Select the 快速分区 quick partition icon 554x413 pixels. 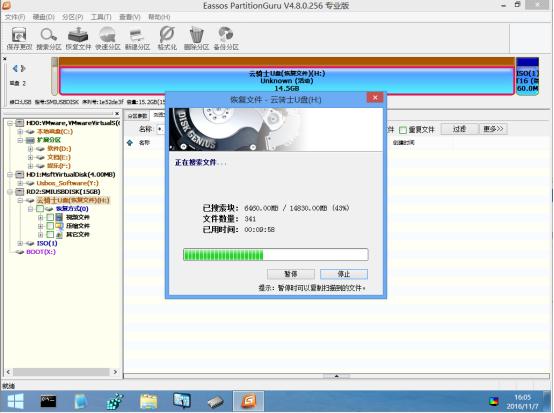(108, 35)
